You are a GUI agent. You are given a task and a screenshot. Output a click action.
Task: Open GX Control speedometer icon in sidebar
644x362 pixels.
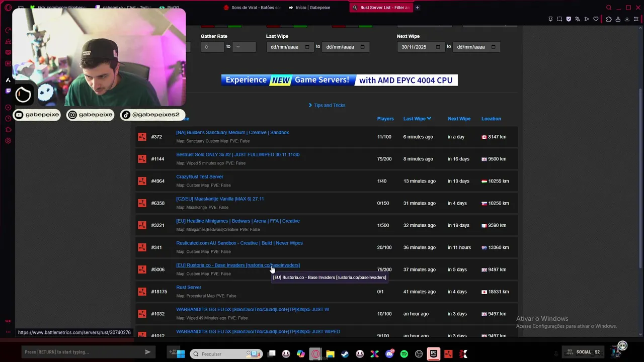[8, 30]
